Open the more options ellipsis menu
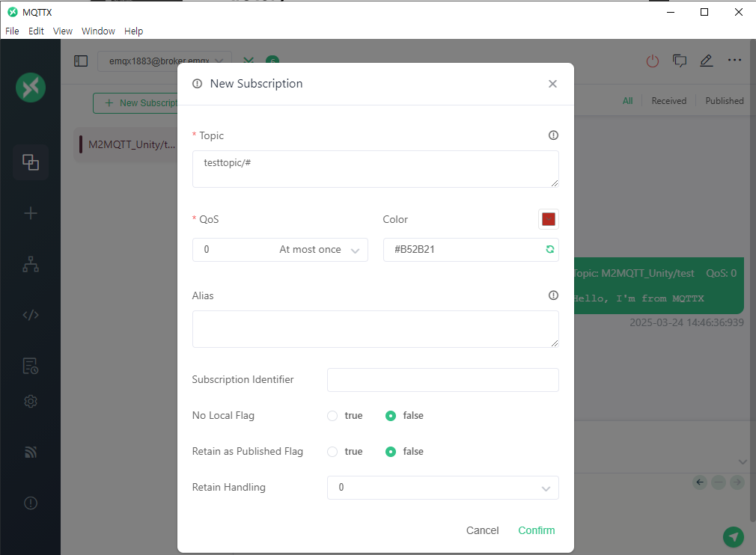The width and height of the screenshot is (756, 555). (x=734, y=61)
